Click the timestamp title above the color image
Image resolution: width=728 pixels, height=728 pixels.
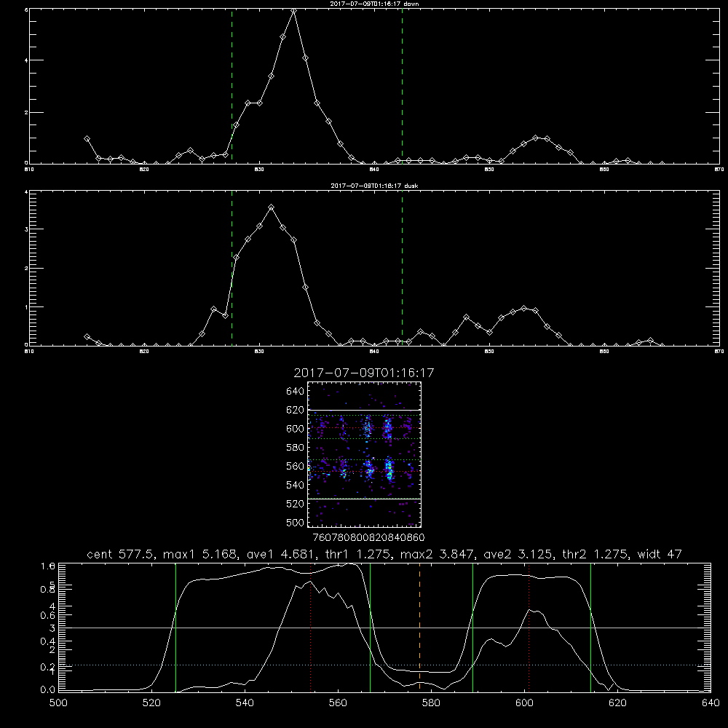pos(364,373)
